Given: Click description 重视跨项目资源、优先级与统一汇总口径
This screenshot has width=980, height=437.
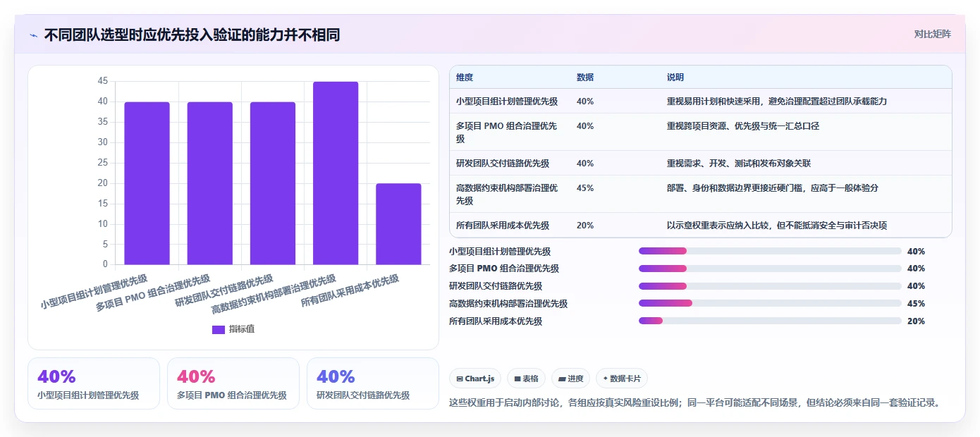Looking at the screenshot, I should coord(743,126).
